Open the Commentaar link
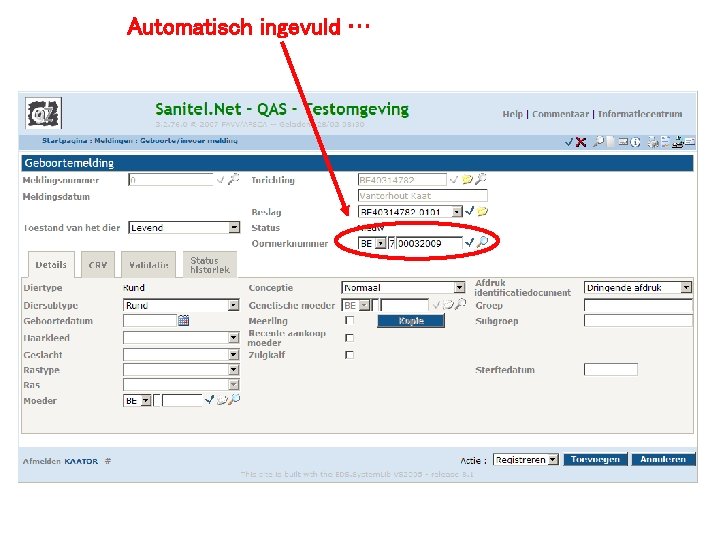Screen dimensions: 720x540 pyautogui.click(x=560, y=114)
